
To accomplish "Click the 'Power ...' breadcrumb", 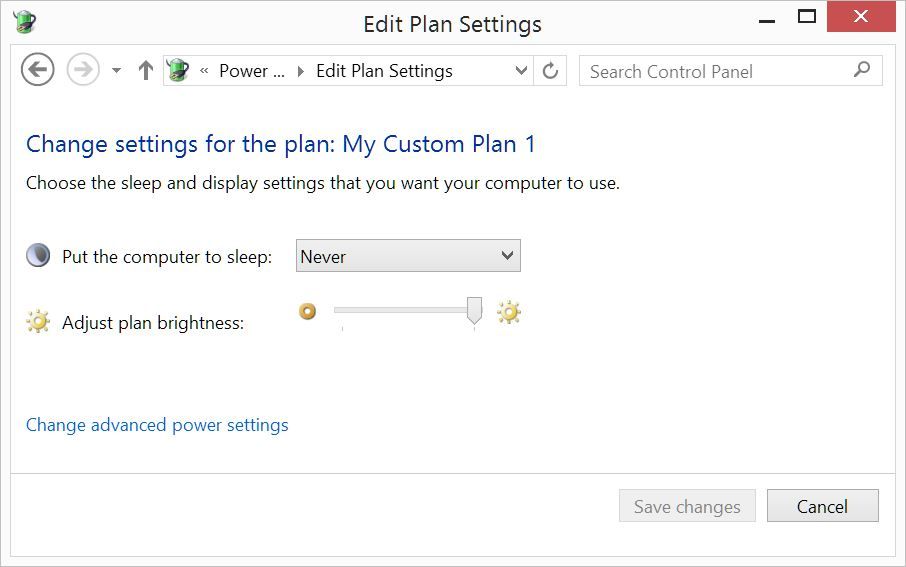I will (x=252, y=71).
